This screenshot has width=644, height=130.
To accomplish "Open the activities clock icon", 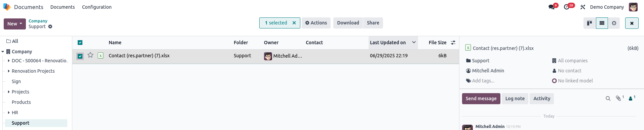I will (567, 7).
